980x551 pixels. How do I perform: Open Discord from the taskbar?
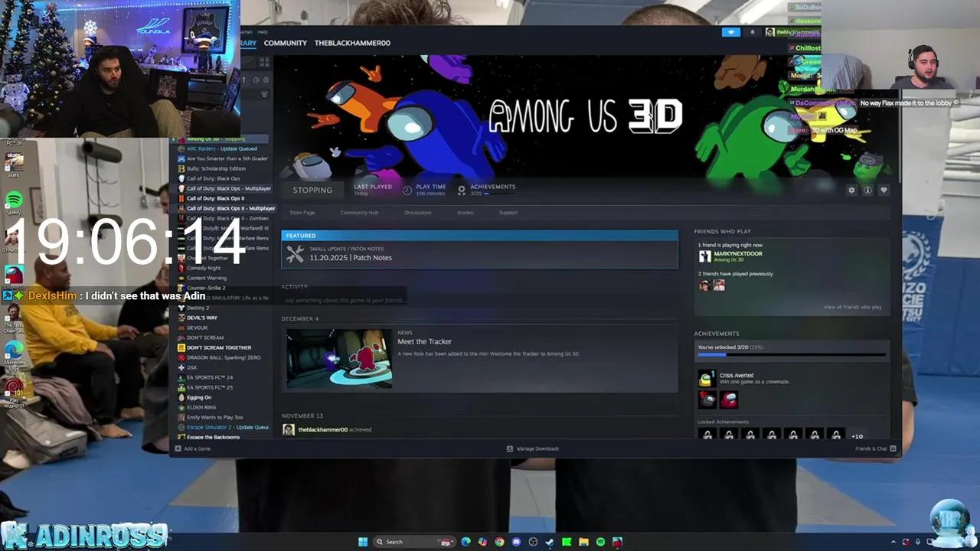pos(516,542)
